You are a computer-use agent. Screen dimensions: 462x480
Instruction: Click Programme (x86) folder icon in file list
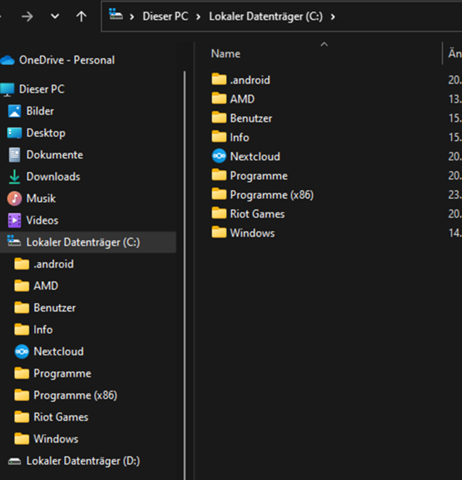219,194
